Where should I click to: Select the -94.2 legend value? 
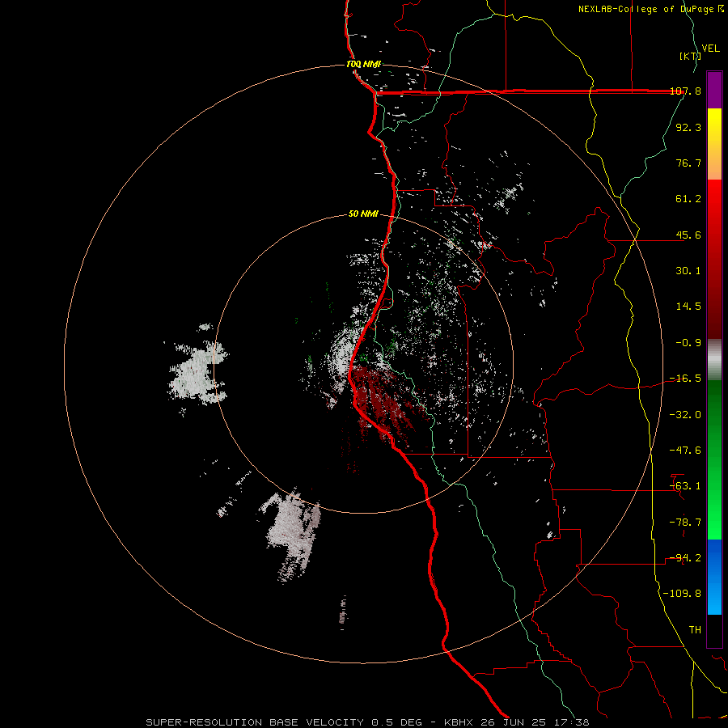point(685,558)
